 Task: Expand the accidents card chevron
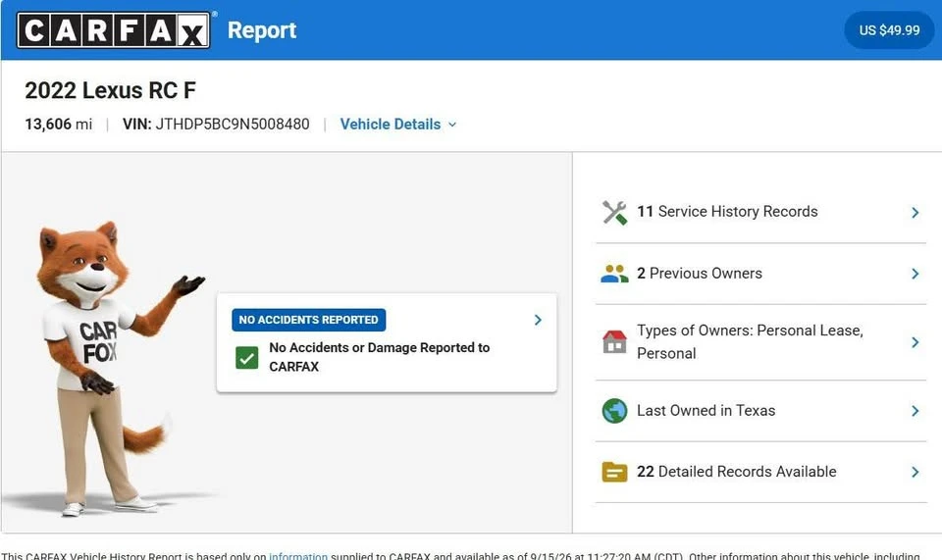pos(538,320)
